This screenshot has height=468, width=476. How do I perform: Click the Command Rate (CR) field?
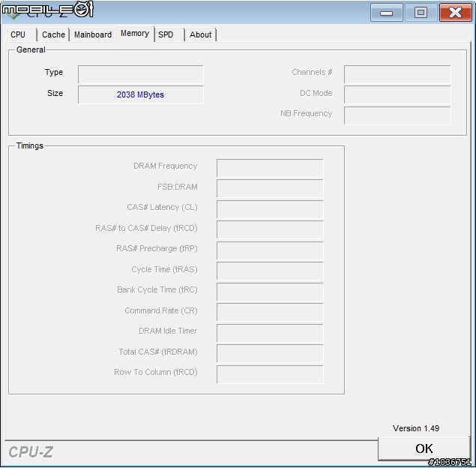[270, 313]
